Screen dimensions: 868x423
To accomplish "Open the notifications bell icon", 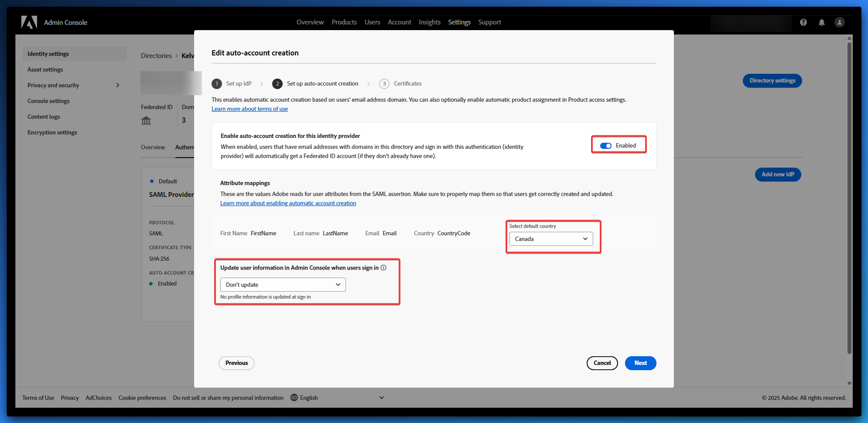I will tap(821, 22).
